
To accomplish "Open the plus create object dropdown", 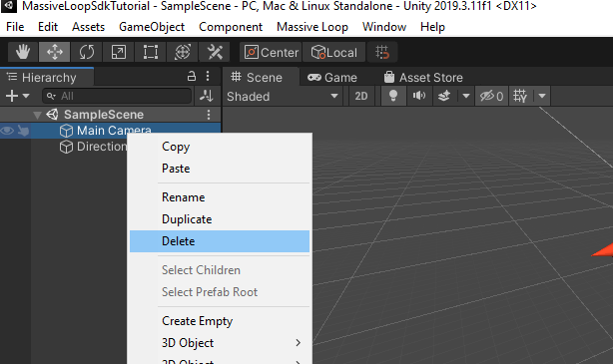I will click(x=17, y=96).
